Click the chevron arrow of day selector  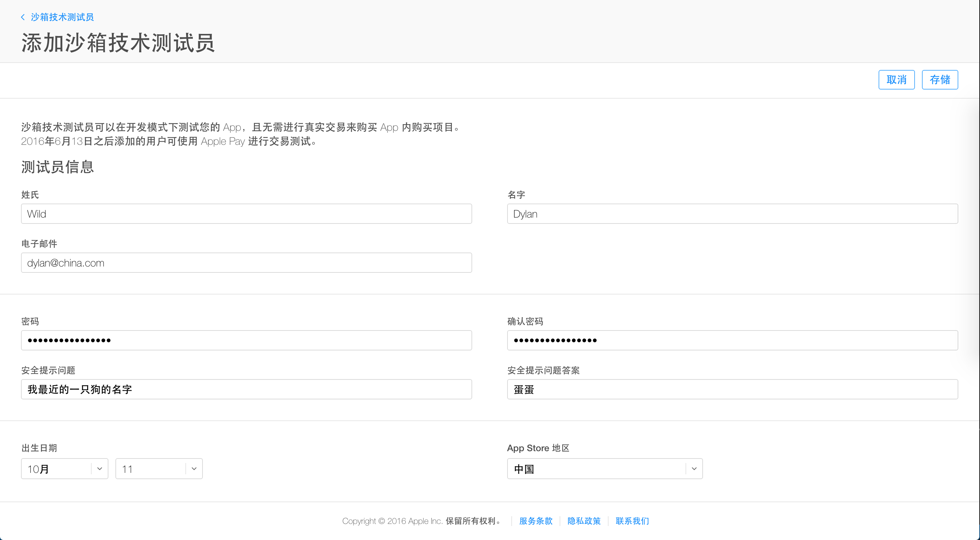pyautogui.click(x=194, y=469)
